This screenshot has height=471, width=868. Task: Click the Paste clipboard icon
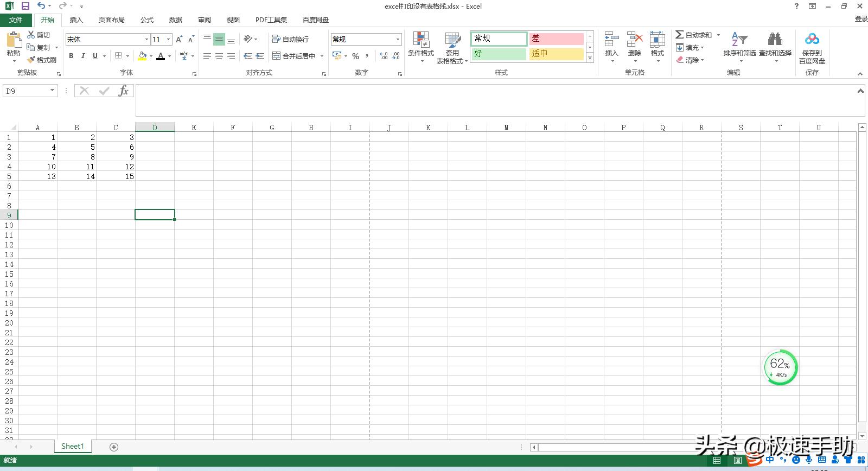[x=13, y=40]
